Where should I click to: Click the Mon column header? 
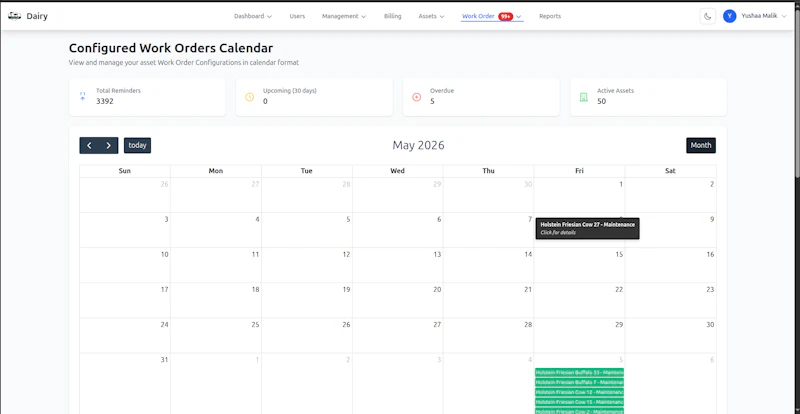click(x=216, y=171)
